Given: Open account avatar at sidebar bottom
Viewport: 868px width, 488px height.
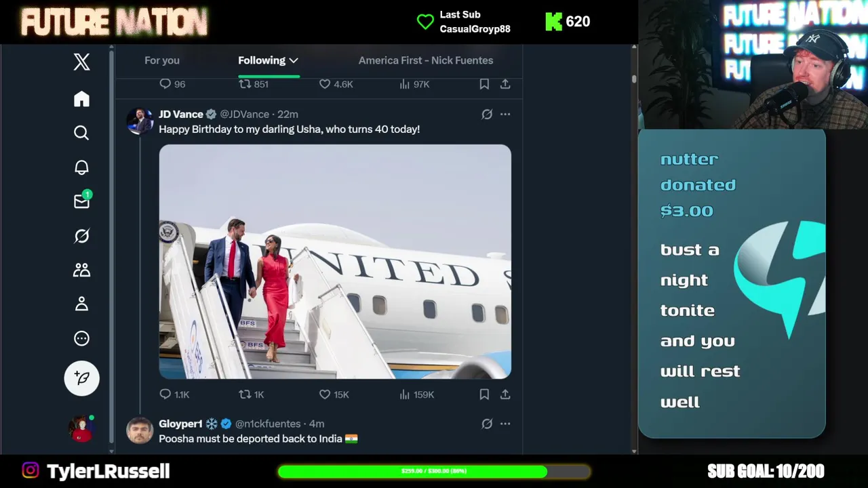Looking at the screenshot, I should coord(81,429).
